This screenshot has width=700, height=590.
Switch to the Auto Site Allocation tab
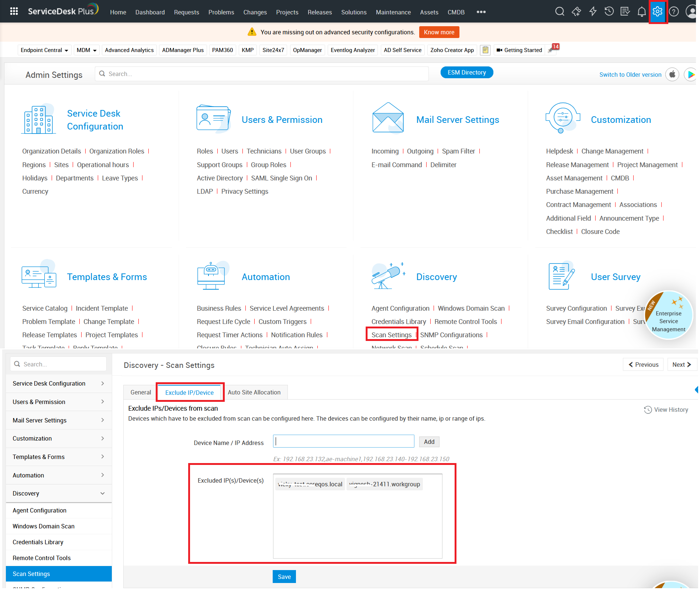pos(254,392)
